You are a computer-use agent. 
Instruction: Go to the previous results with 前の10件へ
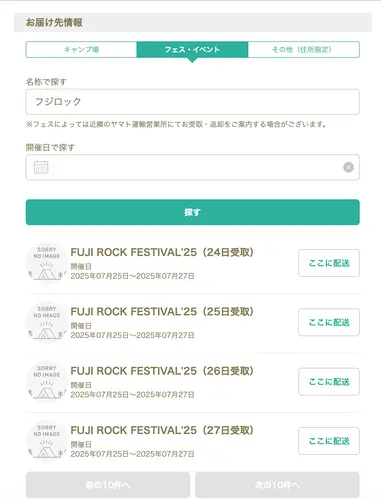pyautogui.click(x=108, y=485)
